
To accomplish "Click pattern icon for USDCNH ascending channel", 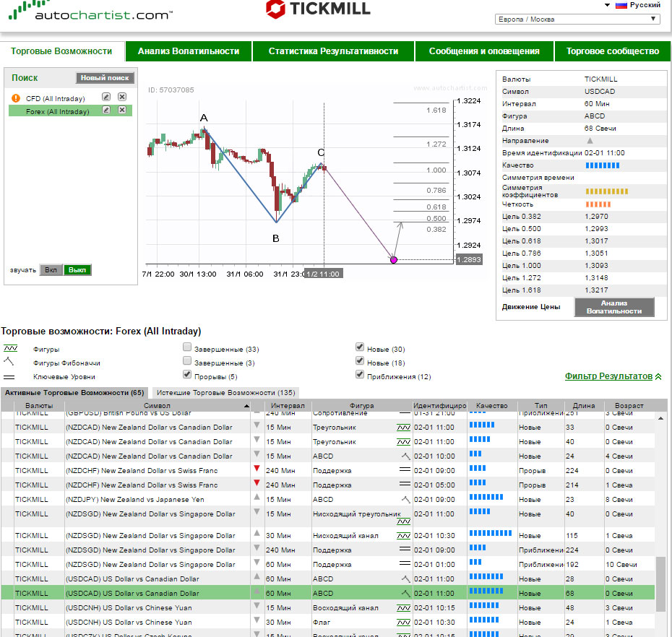I will tap(404, 607).
